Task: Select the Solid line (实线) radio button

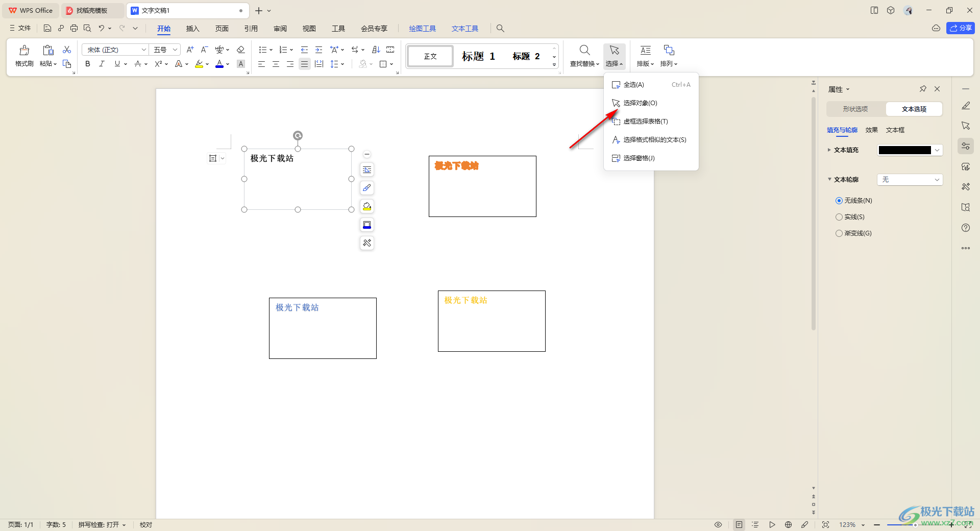Action: tap(839, 217)
